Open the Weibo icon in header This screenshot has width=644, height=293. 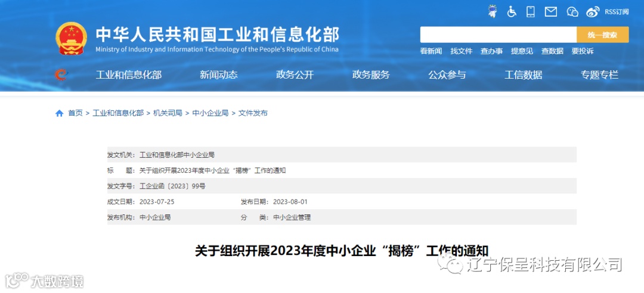[x=593, y=12]
